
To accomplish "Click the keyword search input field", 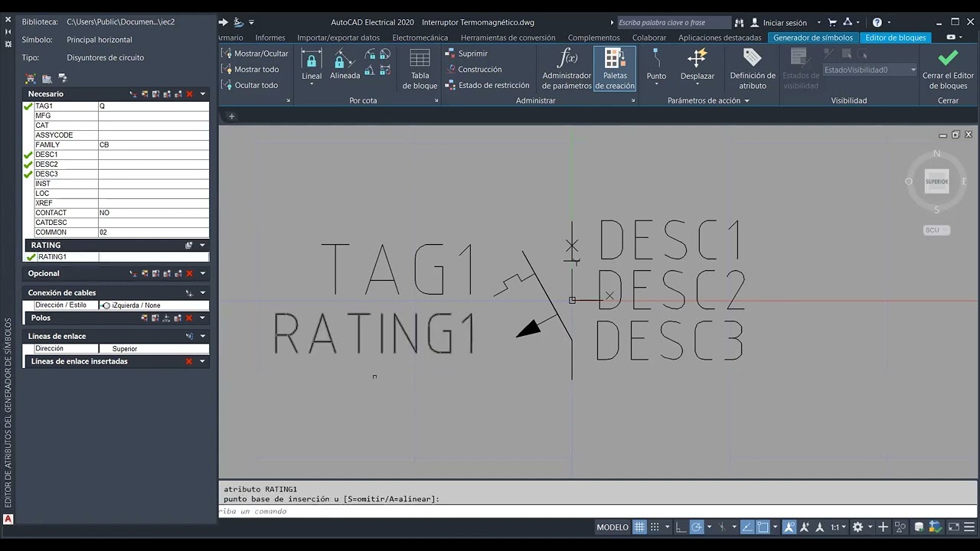I will tap(674, 23).
